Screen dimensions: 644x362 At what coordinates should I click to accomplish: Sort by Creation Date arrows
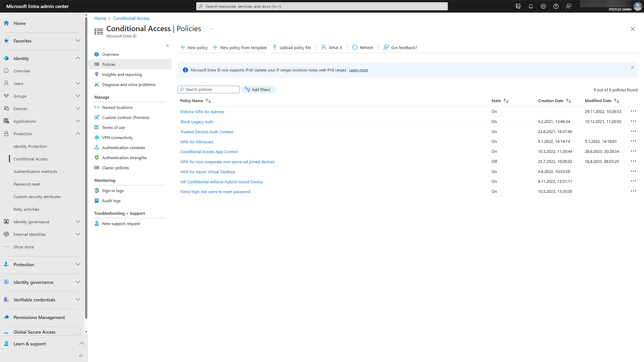569,101
